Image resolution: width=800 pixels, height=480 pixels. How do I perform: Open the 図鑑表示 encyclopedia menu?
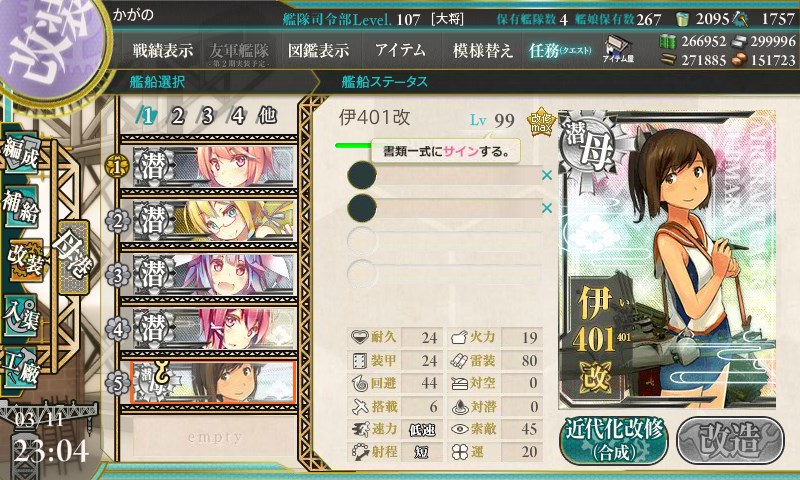(x=318, y=50)
